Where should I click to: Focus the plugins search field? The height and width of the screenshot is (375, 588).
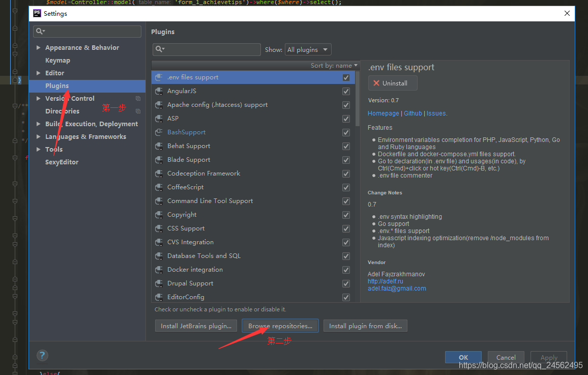(207, 49)
